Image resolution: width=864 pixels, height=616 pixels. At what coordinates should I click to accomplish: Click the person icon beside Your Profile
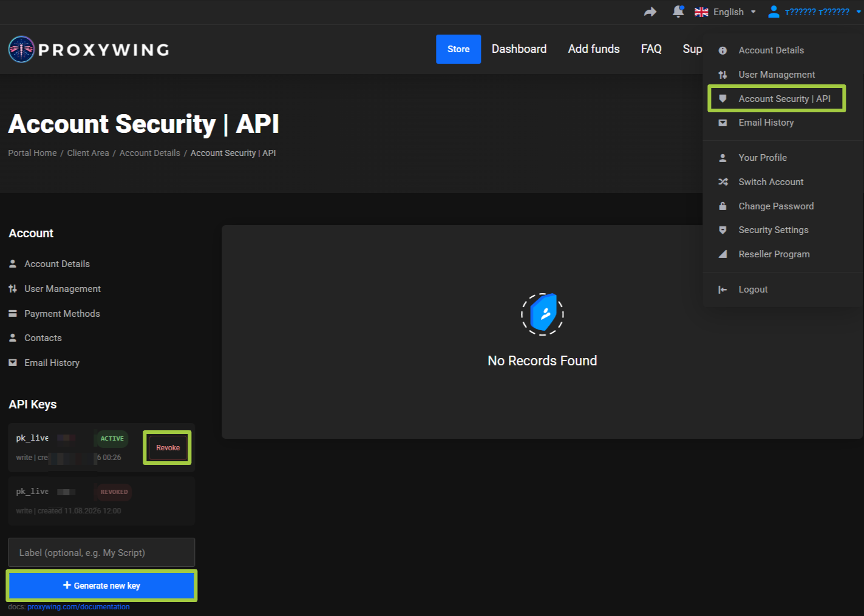coord(723,158)
